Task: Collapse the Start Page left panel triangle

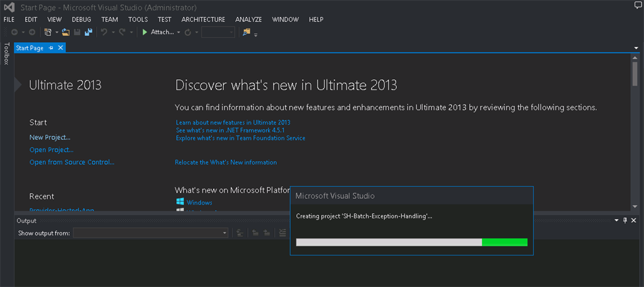Action: click(x=18, y=84)
